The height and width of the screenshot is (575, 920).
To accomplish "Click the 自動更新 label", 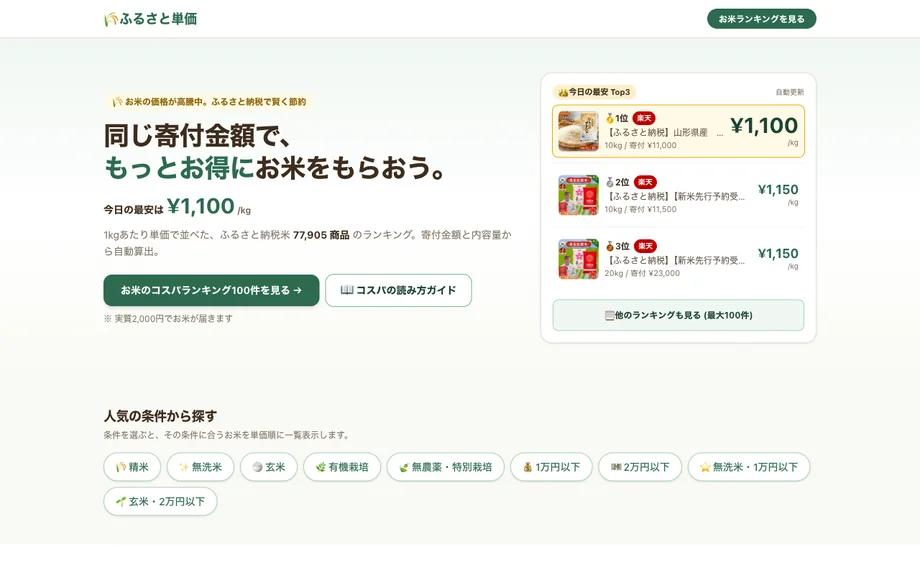I will pos(790,92).
